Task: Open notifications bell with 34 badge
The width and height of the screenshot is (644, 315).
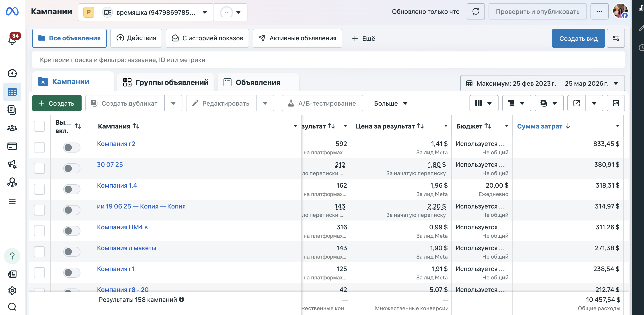Action: (x=12, y=39)
